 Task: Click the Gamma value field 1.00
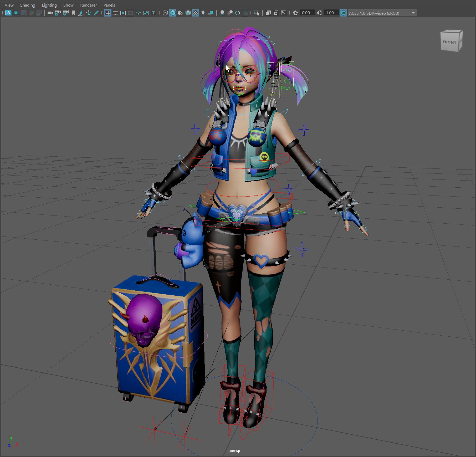click(331, 13)
